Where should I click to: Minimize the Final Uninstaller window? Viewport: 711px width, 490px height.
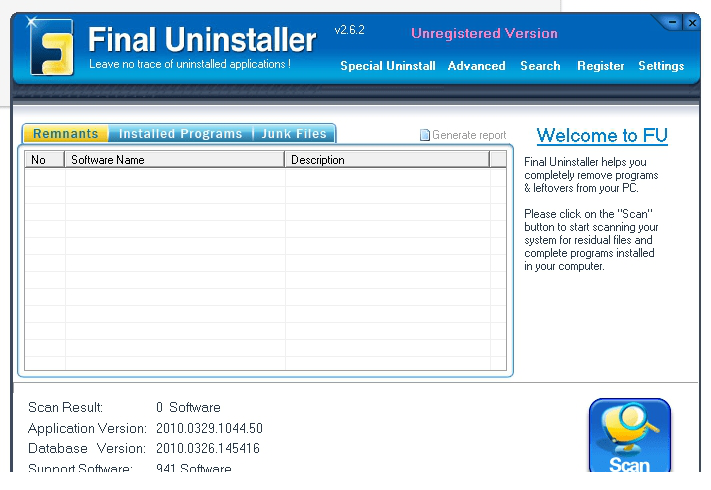672,22
